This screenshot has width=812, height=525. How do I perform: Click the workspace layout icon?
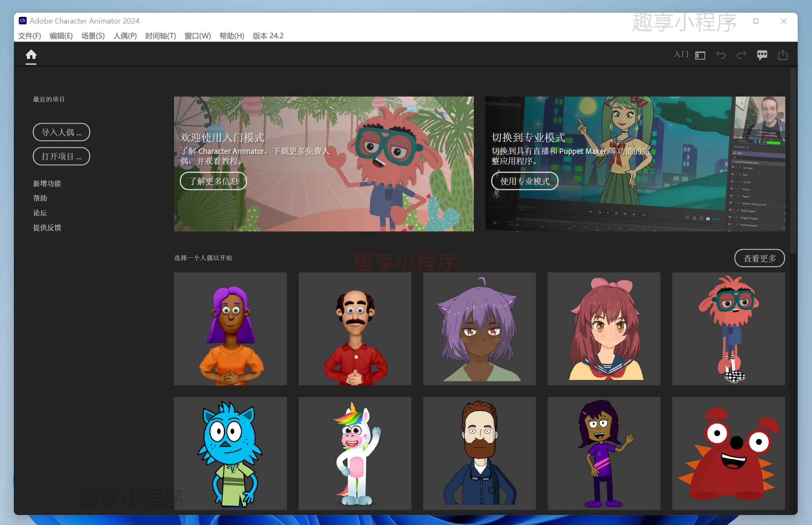tap(700, 55)
